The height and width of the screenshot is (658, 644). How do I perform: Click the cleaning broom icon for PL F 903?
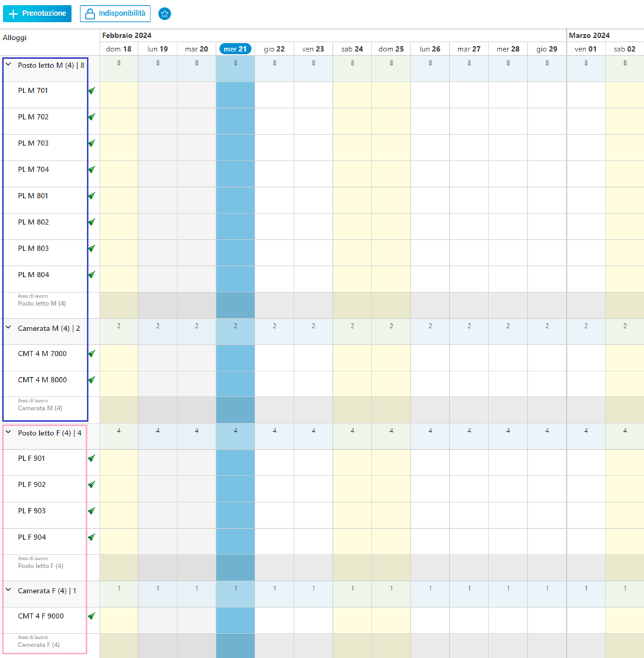[92, 511]
